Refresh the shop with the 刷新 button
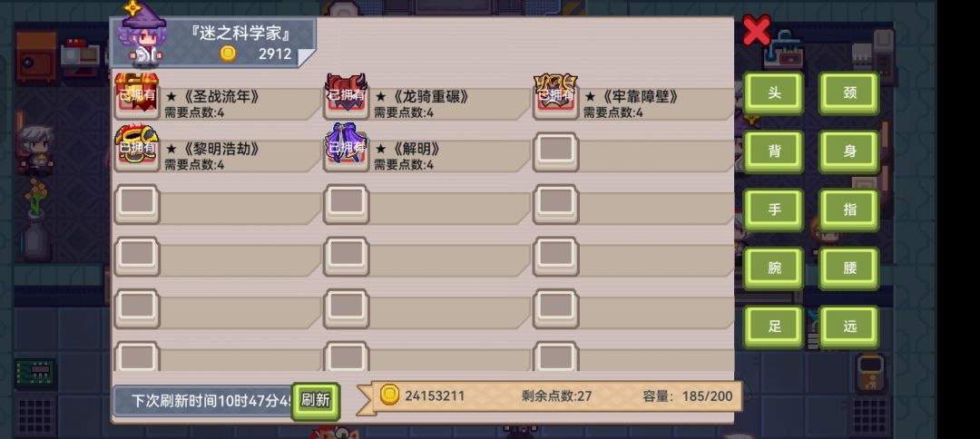Image resolution: width=980 pixels, height=439 pixels. (x=316, y=400)
